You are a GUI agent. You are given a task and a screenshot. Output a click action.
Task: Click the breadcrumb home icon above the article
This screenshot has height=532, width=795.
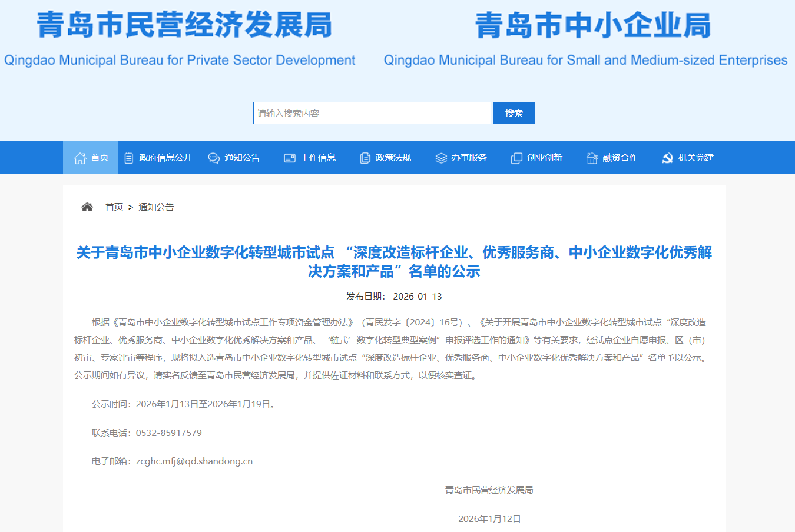point(87,206)
